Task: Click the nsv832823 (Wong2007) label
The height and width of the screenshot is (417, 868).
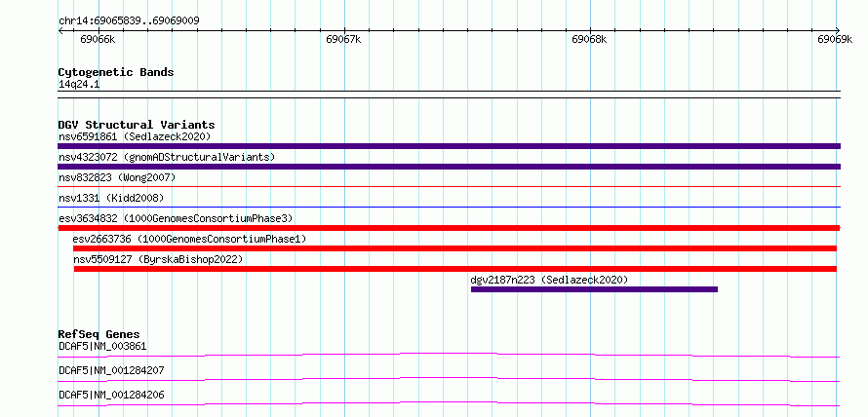Action: (x=117, y=177)
